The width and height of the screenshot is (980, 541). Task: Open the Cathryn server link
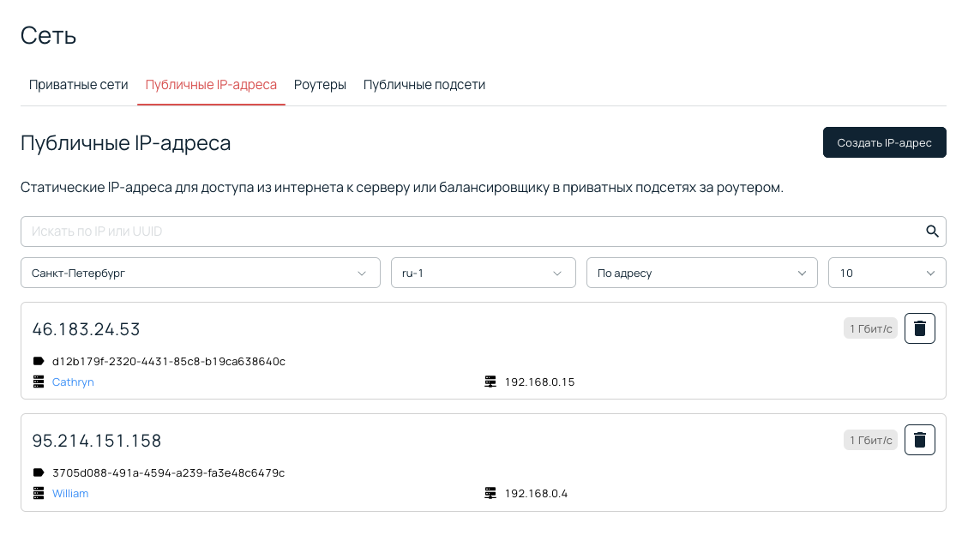click(x=73, y=382)
